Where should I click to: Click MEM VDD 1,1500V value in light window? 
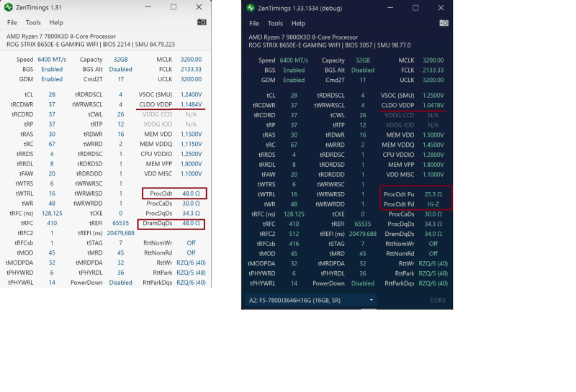coord(191,134)
